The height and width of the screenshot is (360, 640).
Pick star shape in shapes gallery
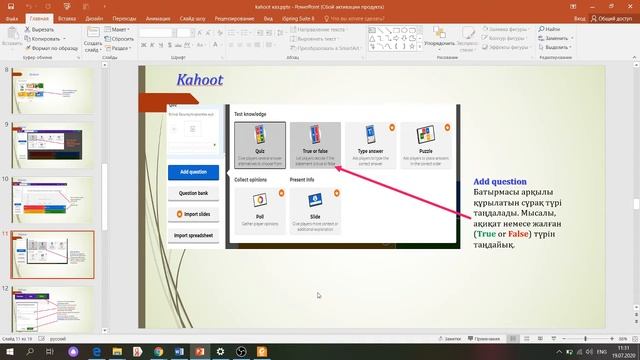[412, 47]
